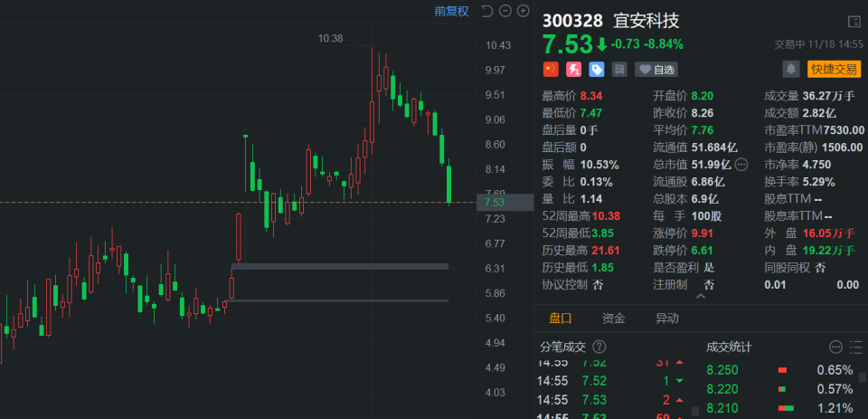Screen dimensions: 868x419
Task: Click the blue price tag icon
Action: (x=596, y=70)
